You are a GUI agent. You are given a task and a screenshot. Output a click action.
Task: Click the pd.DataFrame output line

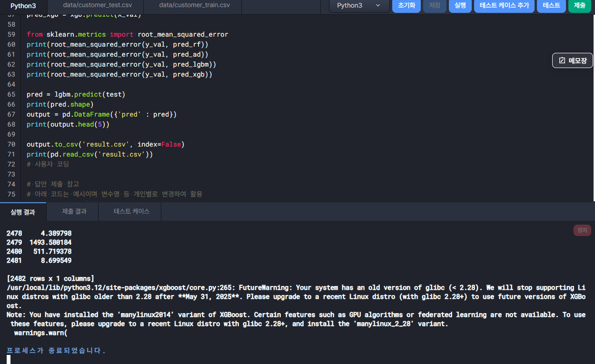coord(102,114)
